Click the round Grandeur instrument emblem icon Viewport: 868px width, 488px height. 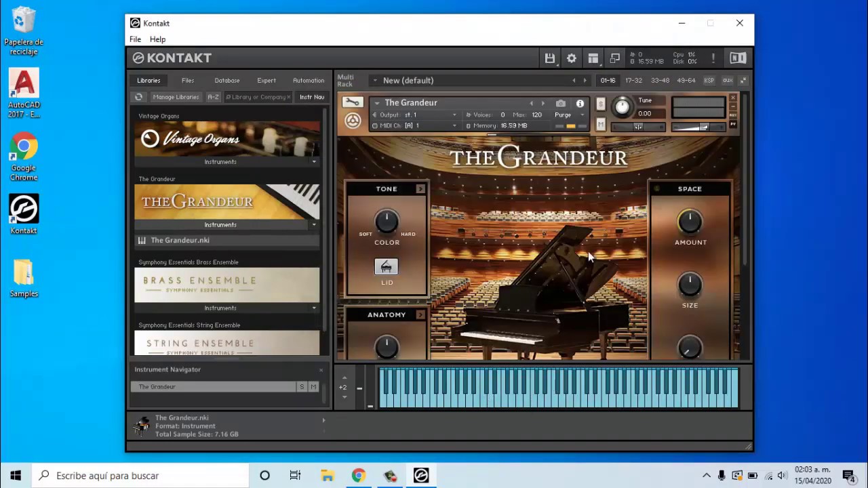(x=353, y=121)
